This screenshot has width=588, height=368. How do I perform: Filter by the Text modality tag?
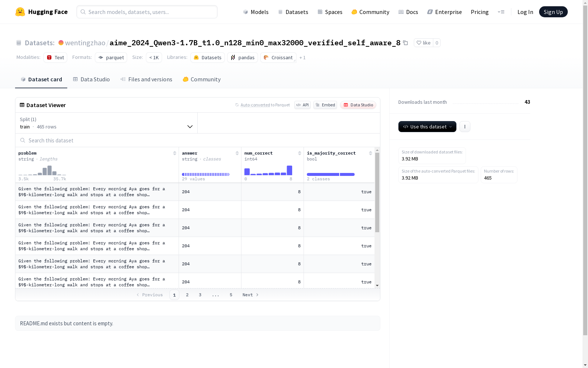[55, 57]
